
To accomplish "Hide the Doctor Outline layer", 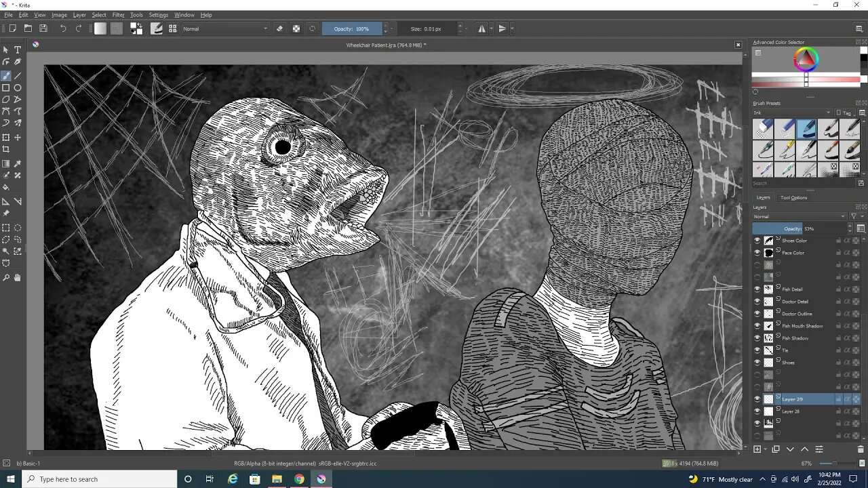I will pos(757,314).
